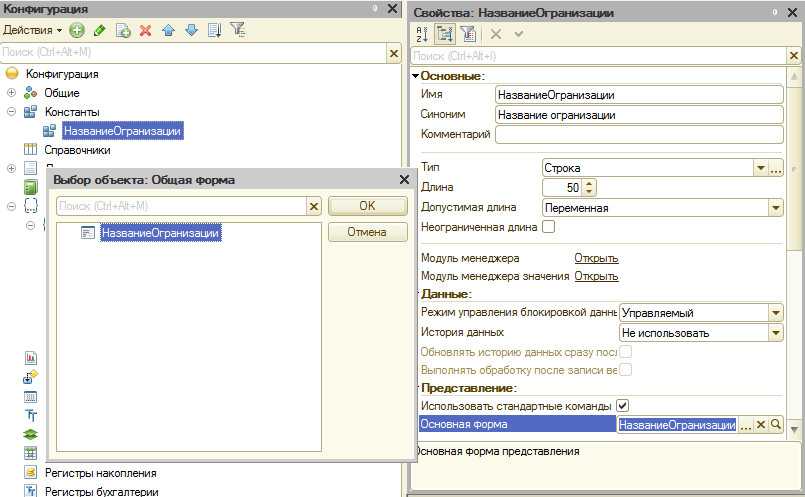Click the Конфигурация panel search field

tap(194, 52)
